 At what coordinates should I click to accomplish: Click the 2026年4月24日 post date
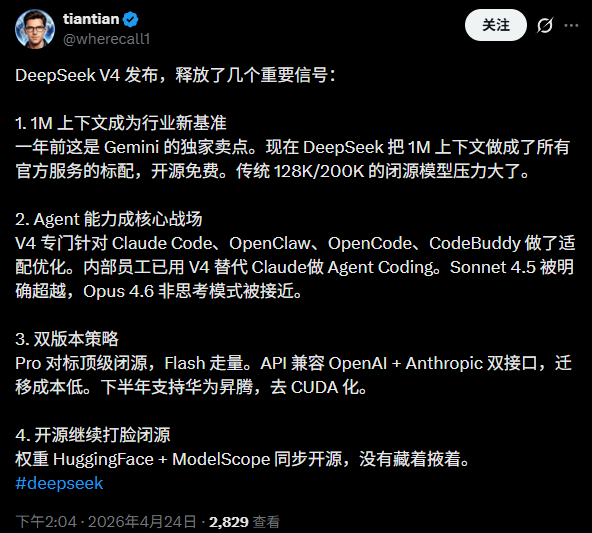coord(142,522)
